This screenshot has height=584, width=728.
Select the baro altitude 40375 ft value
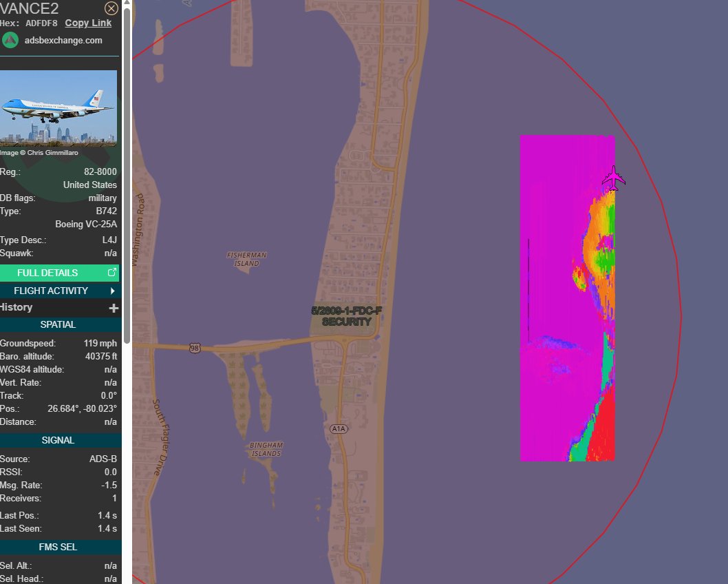click(x=100, y=356)
